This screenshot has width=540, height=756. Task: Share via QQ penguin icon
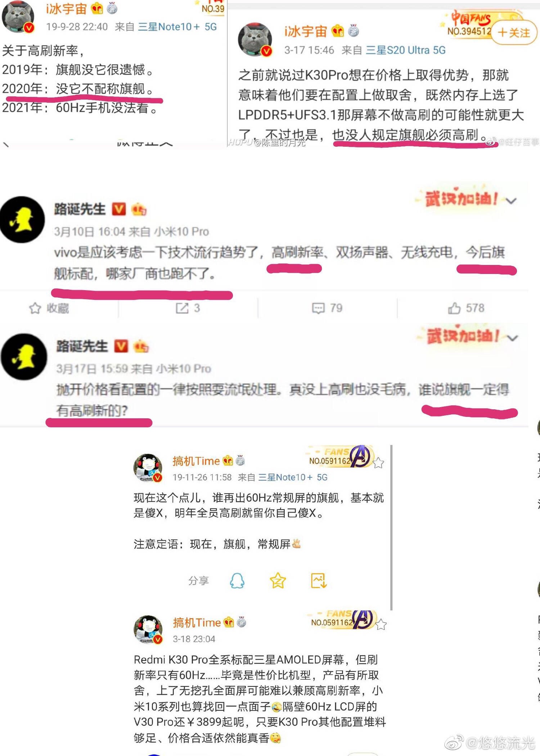(x=237, y=580)
